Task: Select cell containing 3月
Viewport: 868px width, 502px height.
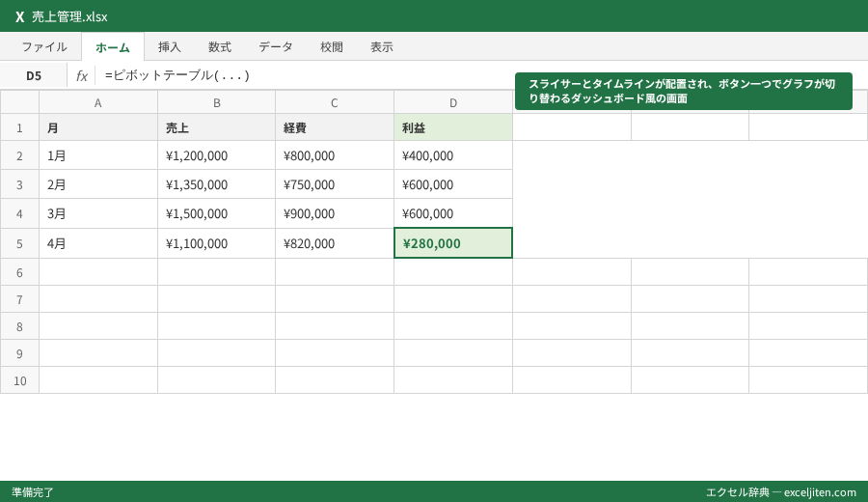Action: click(98, 213)
